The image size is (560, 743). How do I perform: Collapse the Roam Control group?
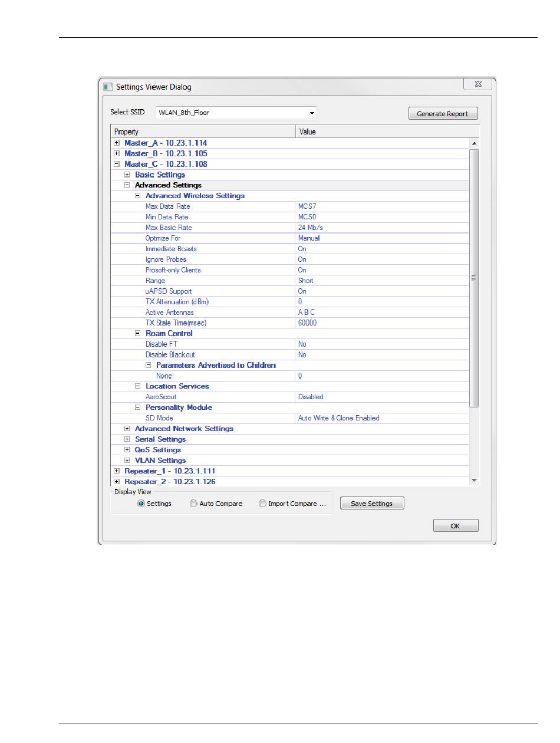138,333
